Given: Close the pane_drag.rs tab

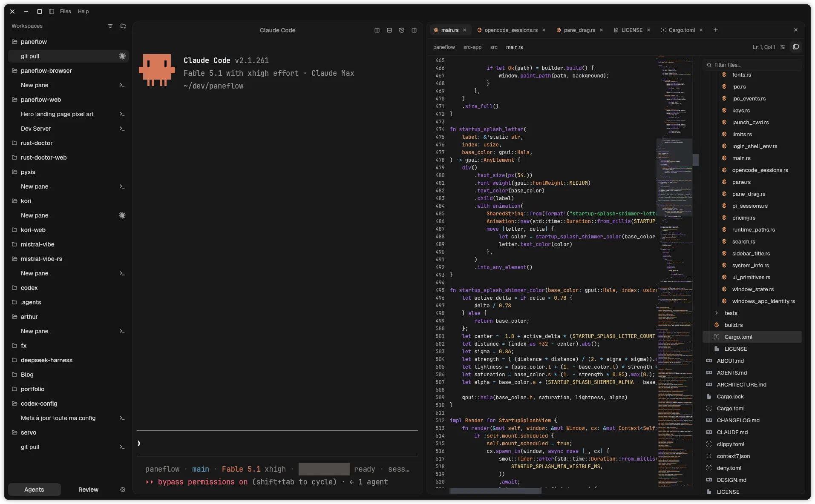Looking at the screenshot, I should click(x=601, y=30).
